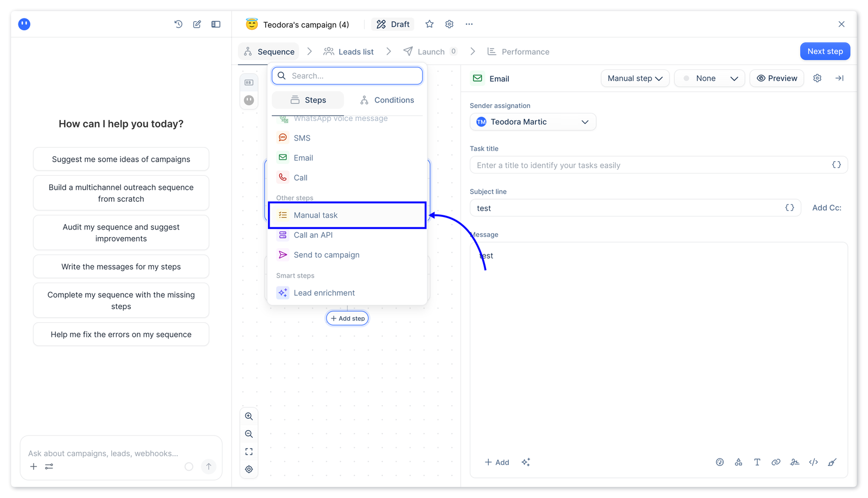Click email step settings gear icon
This screenshot has height=498, width=868.
pyautogui.click(x=817, y=78)
